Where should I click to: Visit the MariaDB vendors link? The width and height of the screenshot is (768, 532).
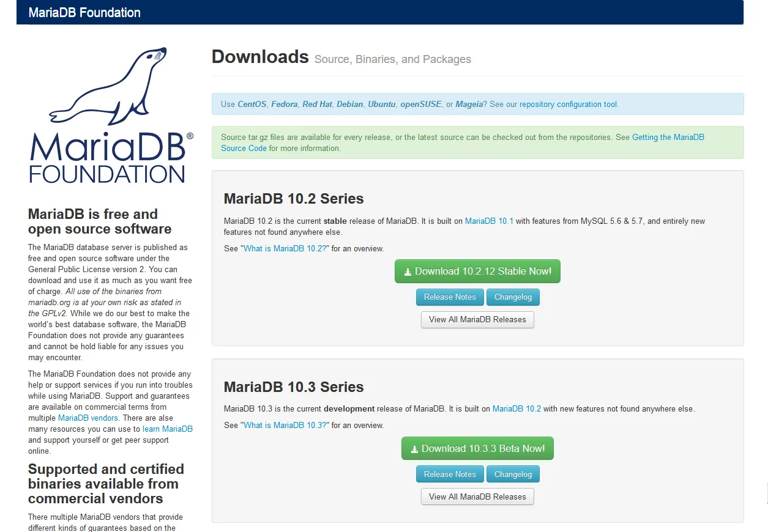(x=88, y=418)
